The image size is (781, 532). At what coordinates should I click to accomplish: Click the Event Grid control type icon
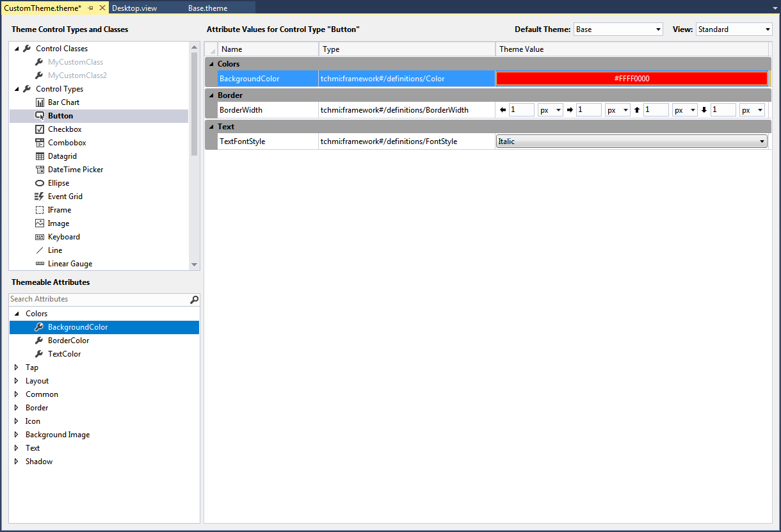(40, 197)
